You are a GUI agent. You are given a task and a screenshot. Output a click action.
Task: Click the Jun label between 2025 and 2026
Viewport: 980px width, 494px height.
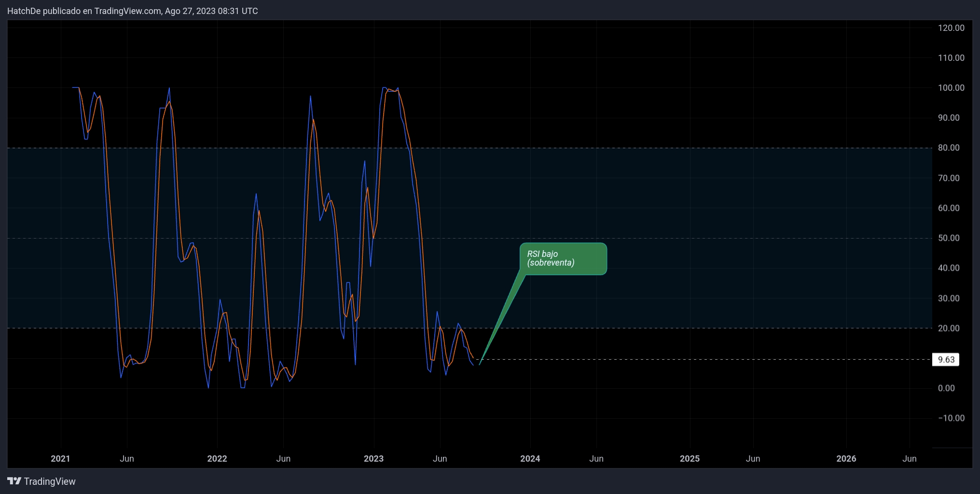click(x=753, y=459)
